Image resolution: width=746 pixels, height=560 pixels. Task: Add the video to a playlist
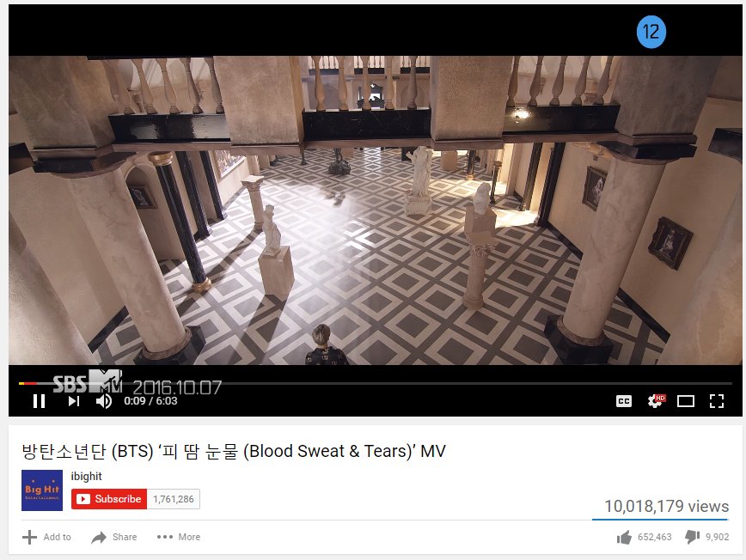46,537
